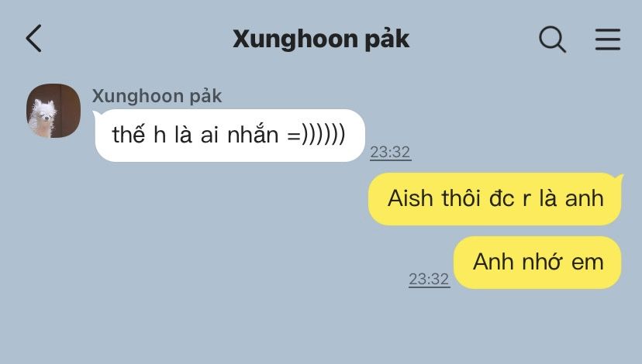The image size is (642, 364).
Task: Select sender name above the white bubble
Action: 157,97
